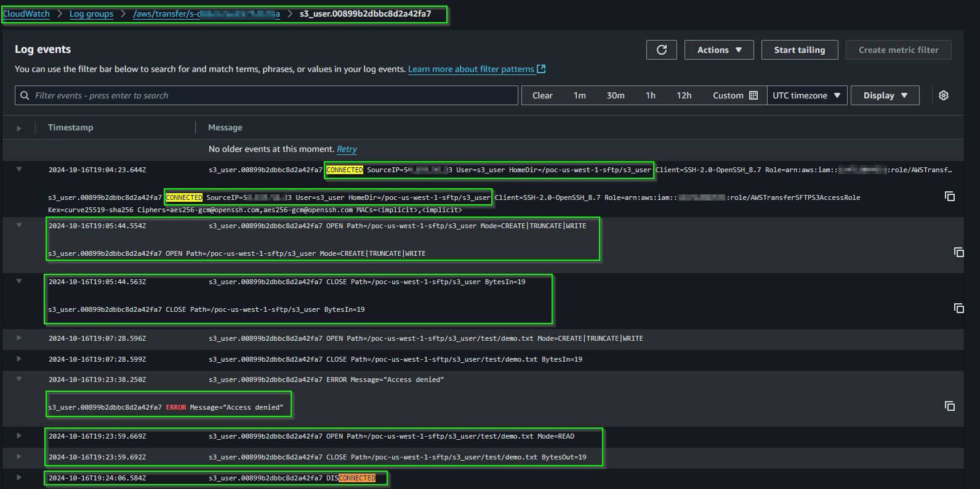Click timestamp 2024-10-16T19:24:06.584Z
980x489 pixels.
97,478
